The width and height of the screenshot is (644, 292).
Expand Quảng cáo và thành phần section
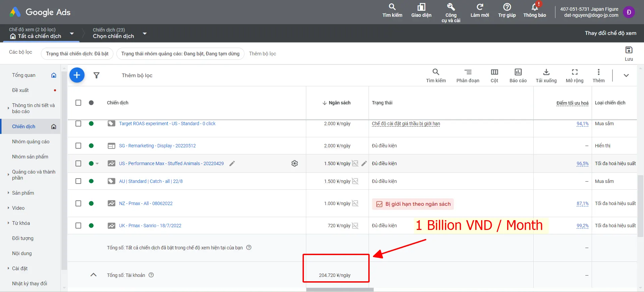click(8, 175)
